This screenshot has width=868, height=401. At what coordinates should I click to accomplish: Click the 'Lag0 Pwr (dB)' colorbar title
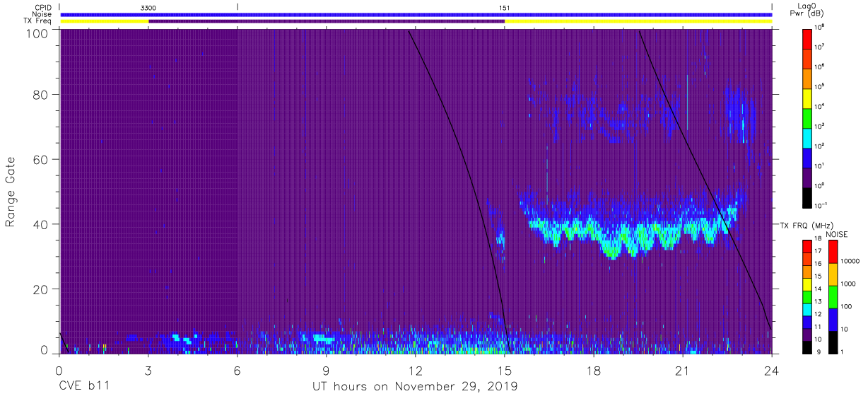tap(808, 9)
